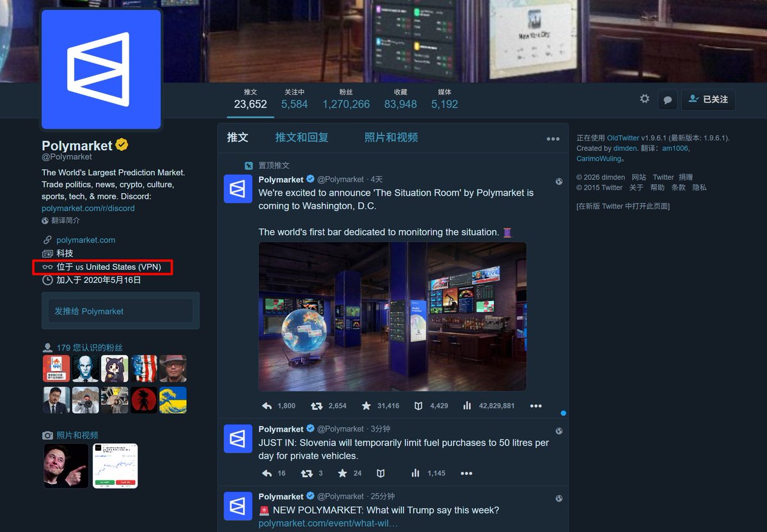Retweet the pinned tweet
767x532 pixels.
click(316, 405)
